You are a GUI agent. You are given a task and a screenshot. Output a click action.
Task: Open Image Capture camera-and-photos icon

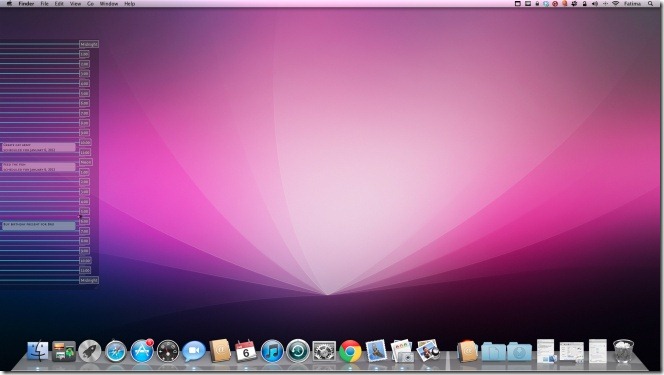402,351
